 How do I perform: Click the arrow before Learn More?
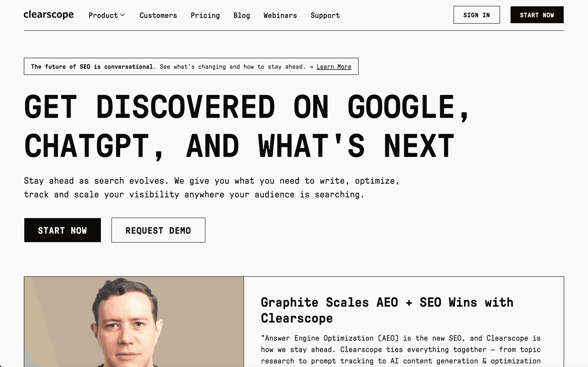tap(311, 67)
